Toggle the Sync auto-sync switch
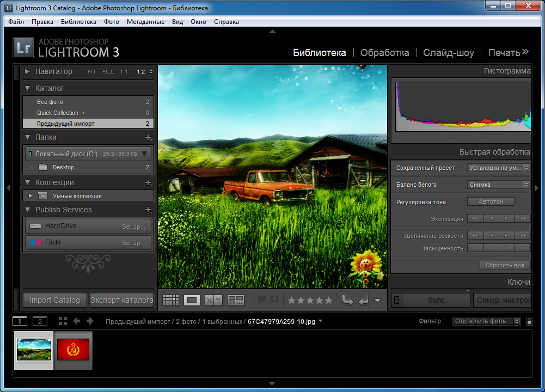 pyautogui.click(x=396, y=300)
